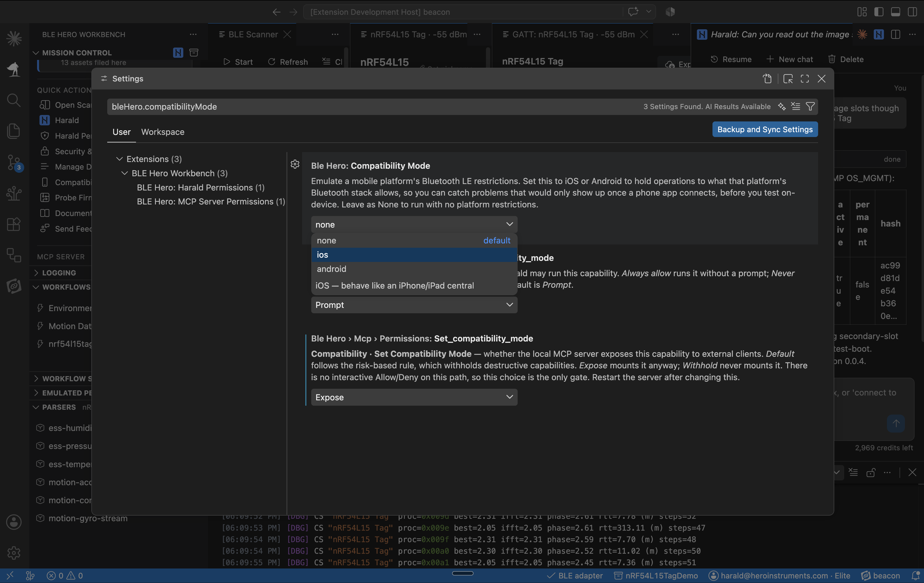Select BLE Hero: MCP Server Permissions (1) item
Image resolution: width=924 pixels, height=583 pixels.
click(x=211, y=201)
